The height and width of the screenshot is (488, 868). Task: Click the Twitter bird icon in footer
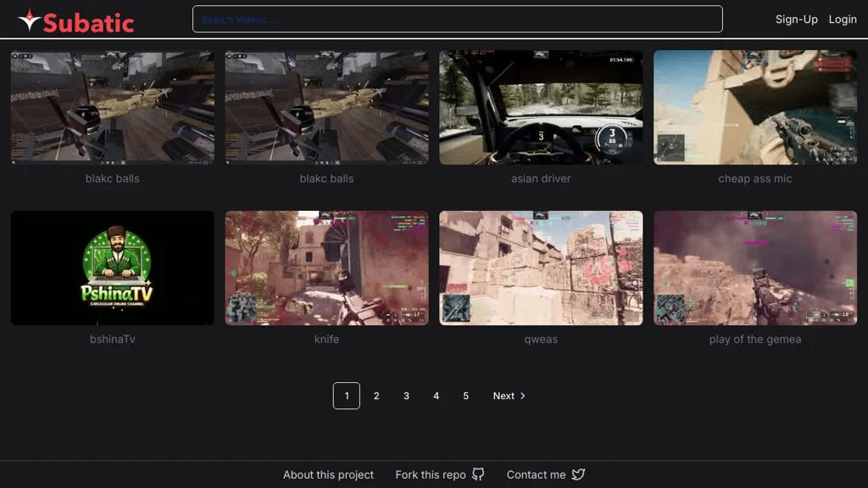click(x=578, y=474)
